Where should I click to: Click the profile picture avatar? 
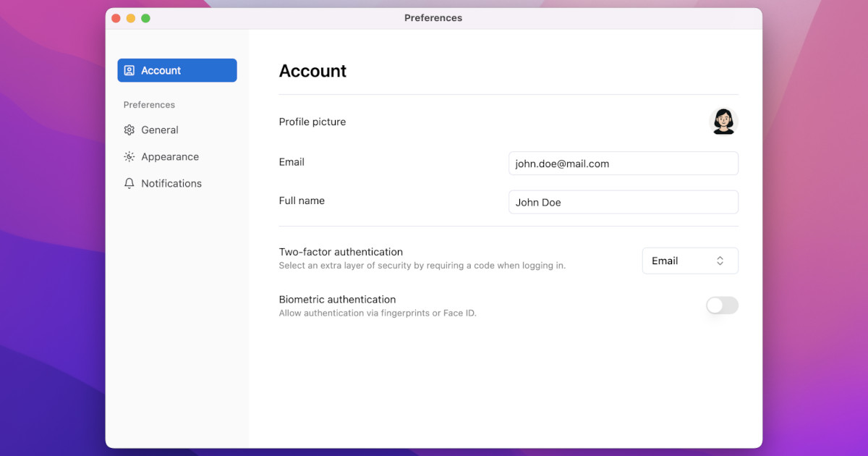point(723,121)
